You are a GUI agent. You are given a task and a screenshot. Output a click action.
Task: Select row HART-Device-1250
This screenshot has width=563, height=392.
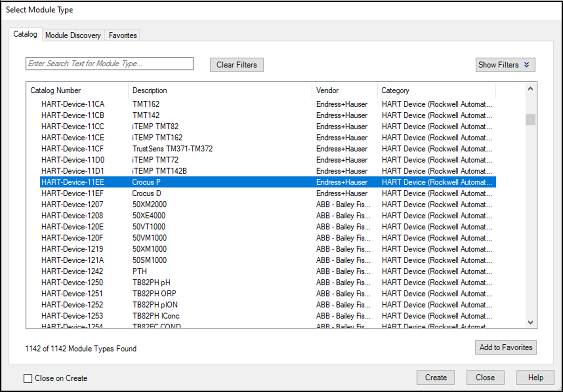point(268,282)
